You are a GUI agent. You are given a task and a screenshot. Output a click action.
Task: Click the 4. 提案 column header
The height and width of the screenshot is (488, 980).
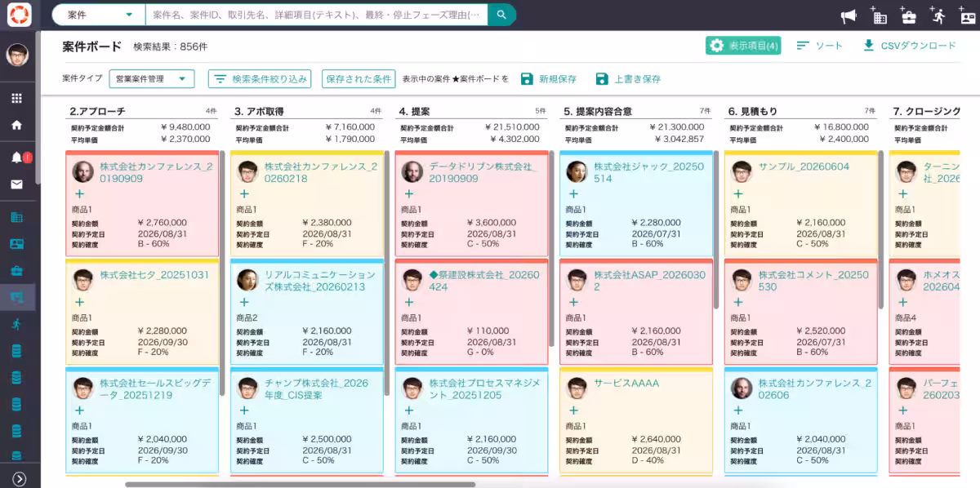tap(414, 111)
